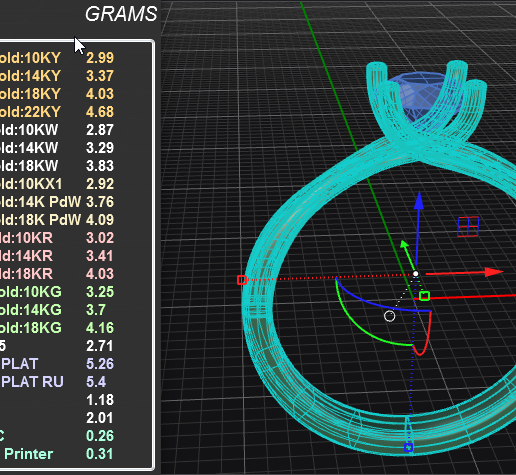Click the weight value 1.18

click(100, 400)
